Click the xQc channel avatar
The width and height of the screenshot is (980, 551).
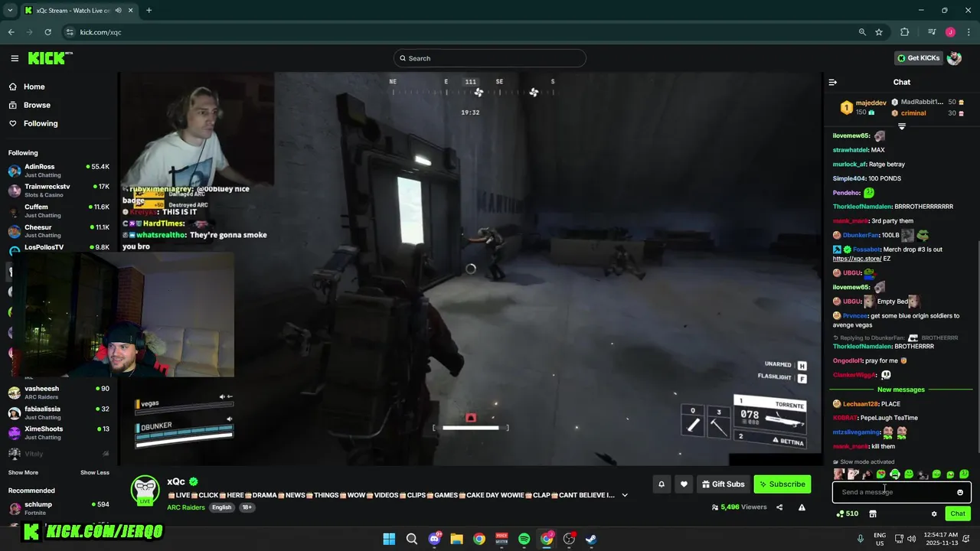tap(145, 491)
